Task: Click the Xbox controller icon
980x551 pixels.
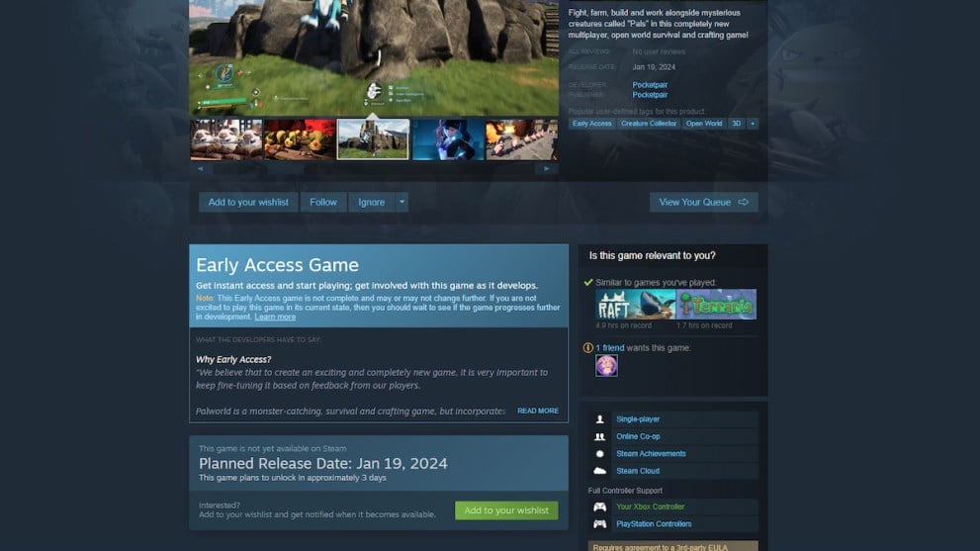Action: point(599,506)
